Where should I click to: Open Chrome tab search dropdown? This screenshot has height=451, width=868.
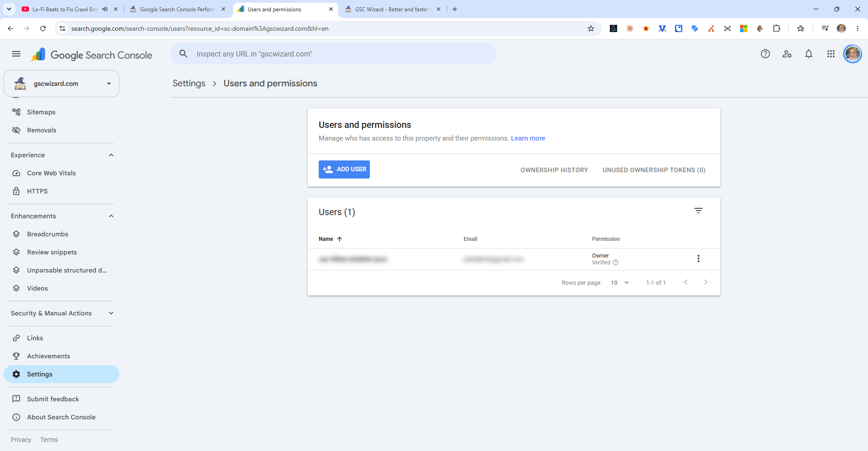(x=9, y=9)
